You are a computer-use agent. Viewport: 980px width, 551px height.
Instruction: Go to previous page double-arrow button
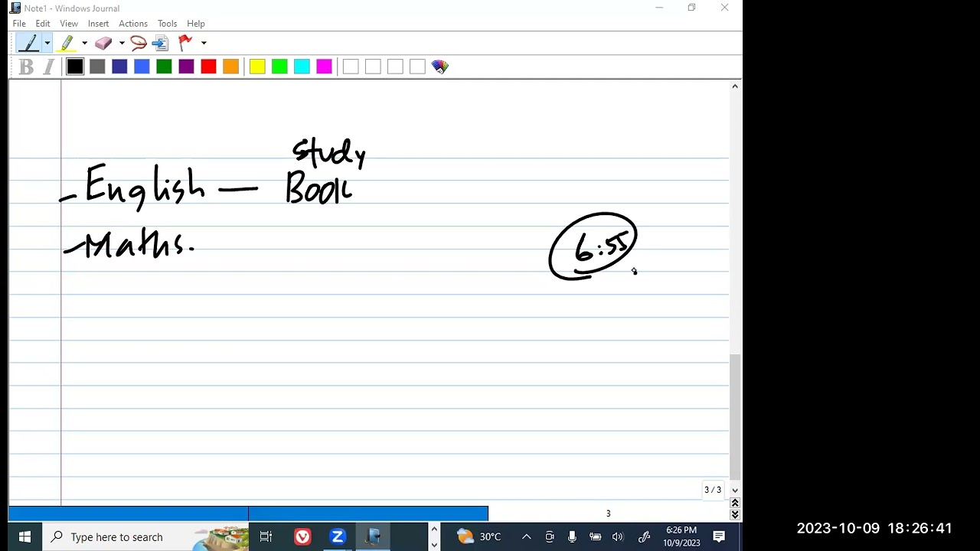click(735, 503)
